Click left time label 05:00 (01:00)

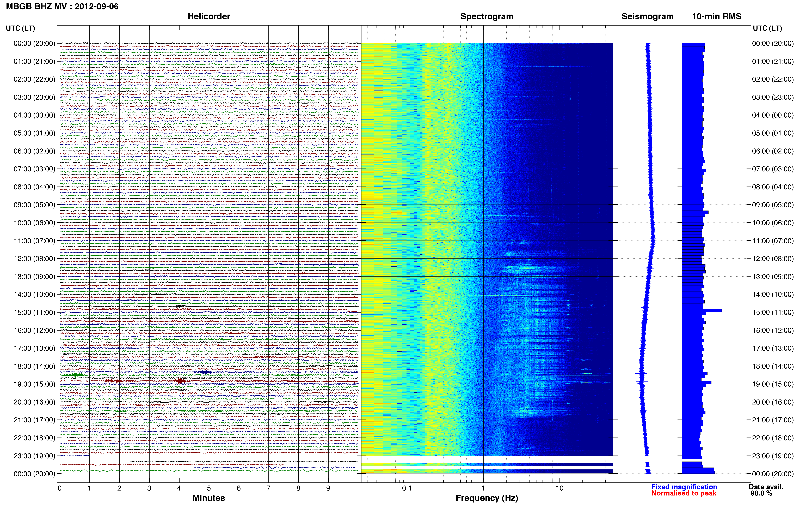(34, 133)
